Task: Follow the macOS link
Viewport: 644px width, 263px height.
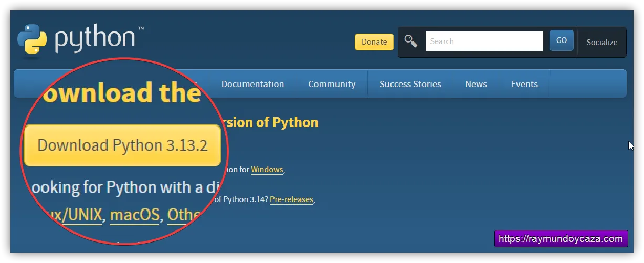Action: [134, 215]
